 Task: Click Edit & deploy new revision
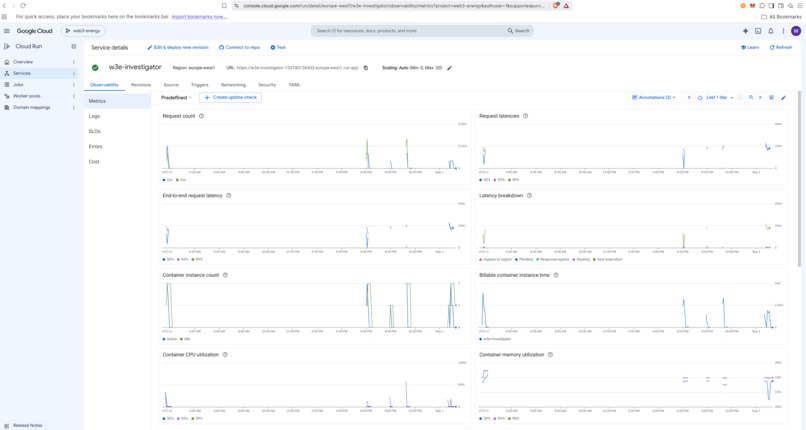pyautogui.click(x=178, y=47)
